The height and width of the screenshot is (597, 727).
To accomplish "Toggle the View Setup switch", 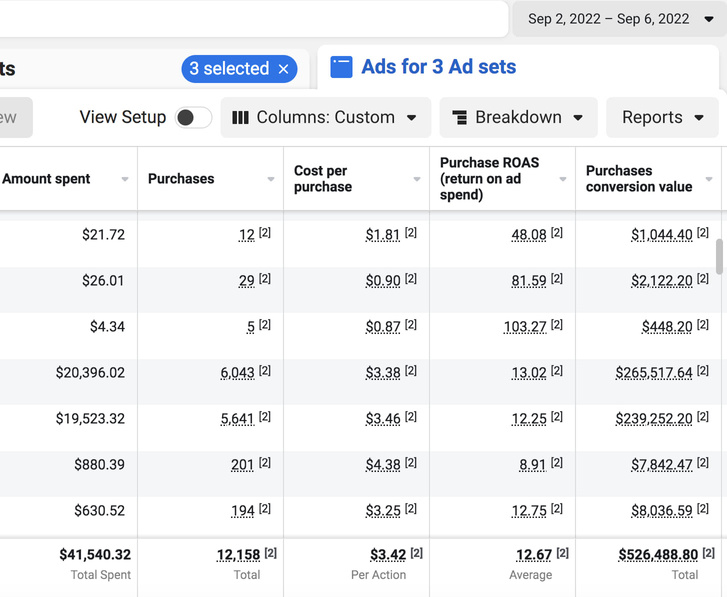I will 193,118.
